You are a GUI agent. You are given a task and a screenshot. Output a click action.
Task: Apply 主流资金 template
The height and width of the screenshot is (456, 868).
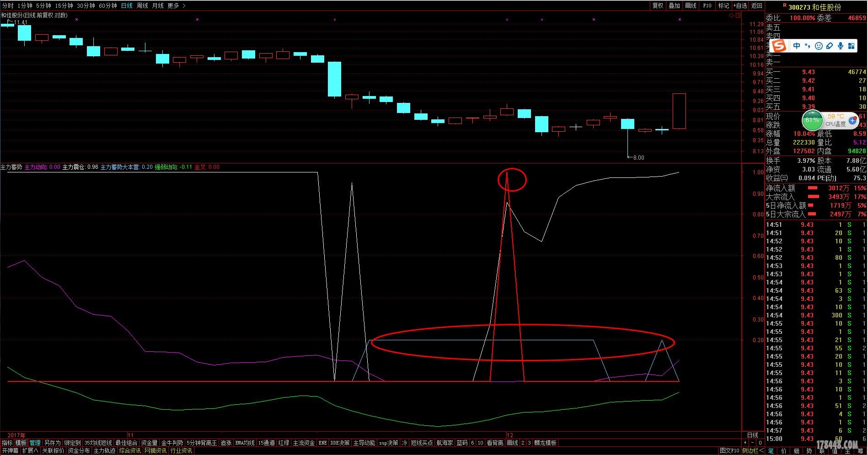click(x=304, y=443)
